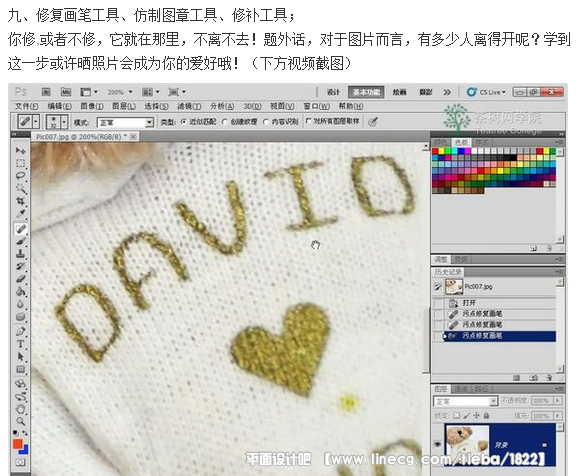Select the Rectangle shape tool
579x476 pixels.
[x=20, y=369]
